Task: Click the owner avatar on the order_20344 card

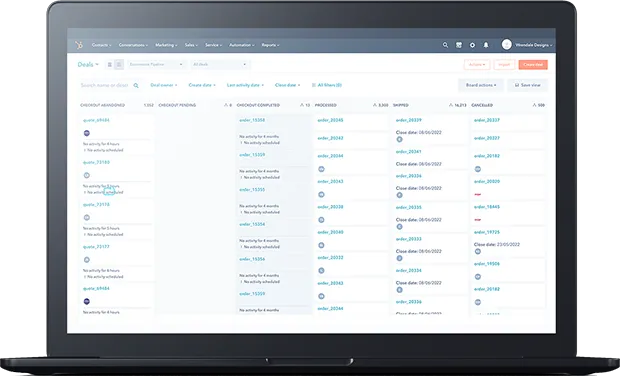Action: [x=321, y=169]
